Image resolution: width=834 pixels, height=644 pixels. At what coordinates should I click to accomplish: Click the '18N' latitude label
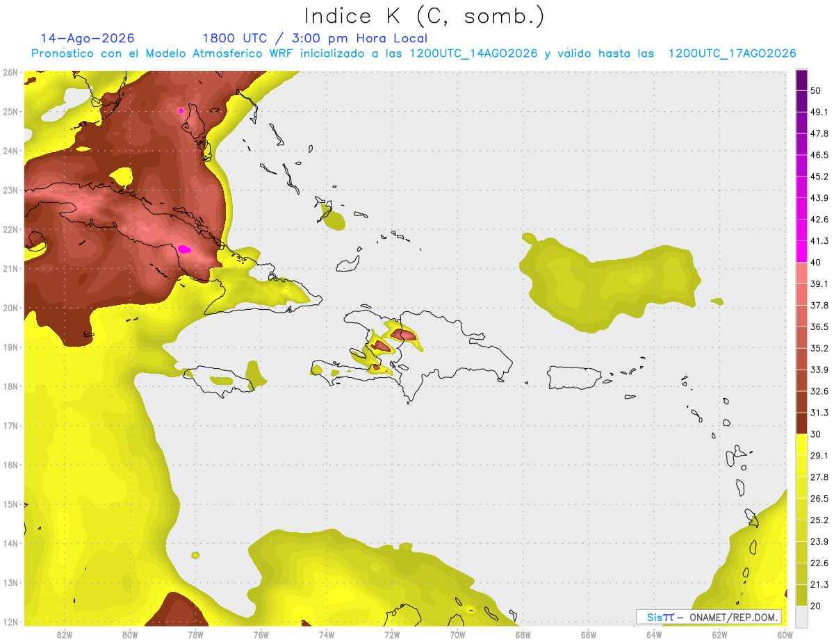(10, 386)
